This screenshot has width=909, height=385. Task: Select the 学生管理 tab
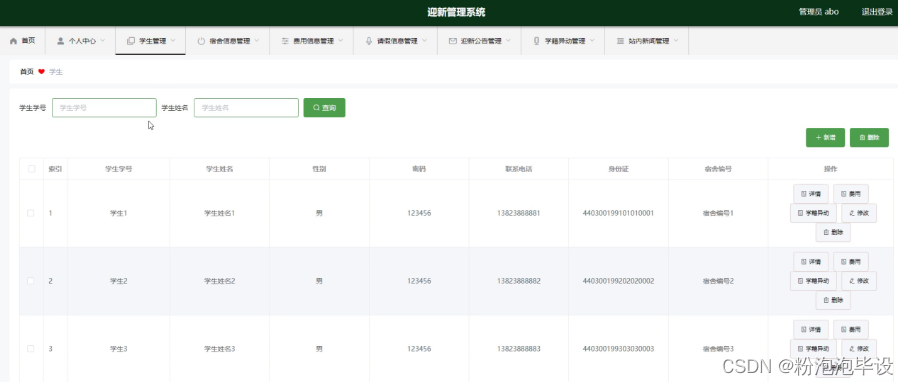(x=150, y=41)
